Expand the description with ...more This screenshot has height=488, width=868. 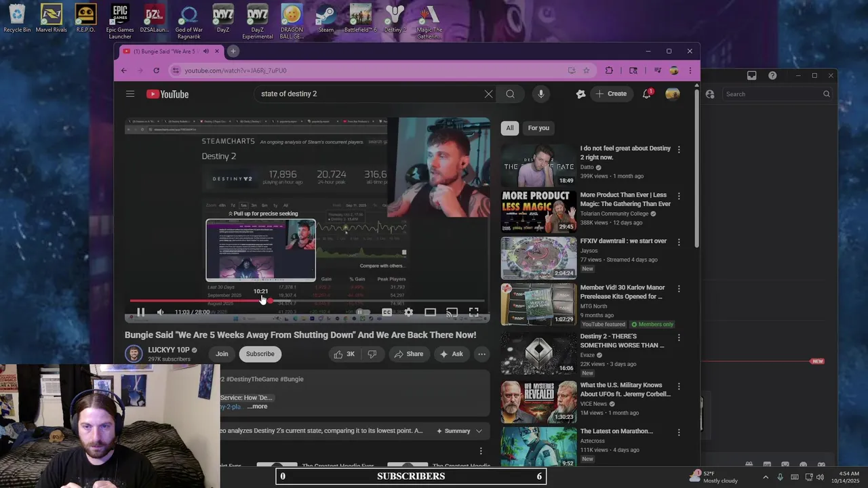tap(257, 407)
